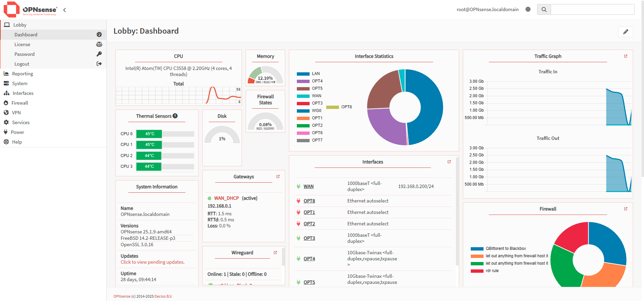Click the edit dashboard pencil button
The height and width of the screenshot is (301, 644).
[626, 32]
